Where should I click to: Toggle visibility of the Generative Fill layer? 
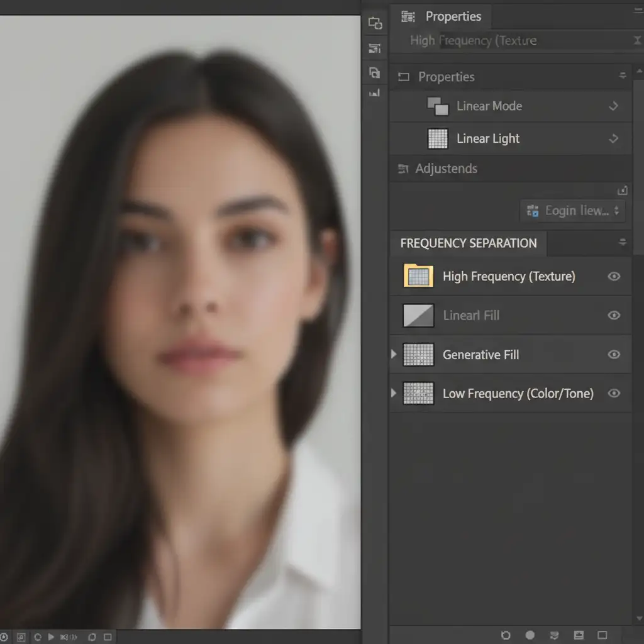coord(614,355)
